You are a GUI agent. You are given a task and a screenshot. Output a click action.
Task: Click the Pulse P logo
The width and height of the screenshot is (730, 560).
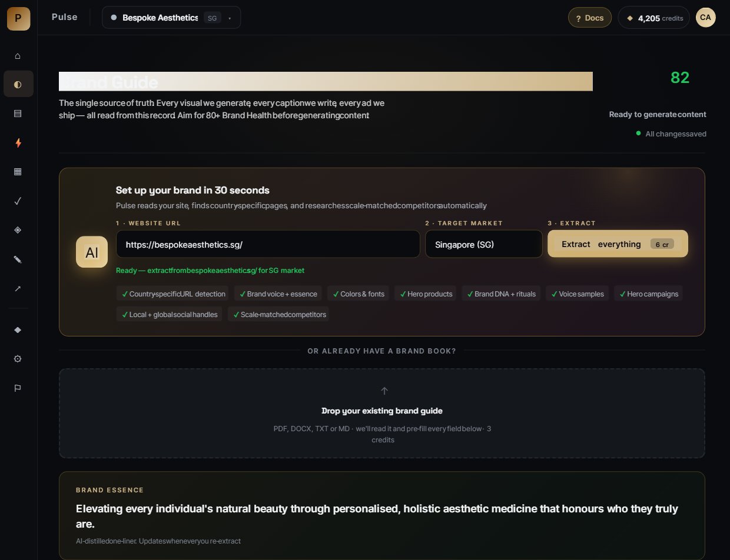tap(18, 18)
